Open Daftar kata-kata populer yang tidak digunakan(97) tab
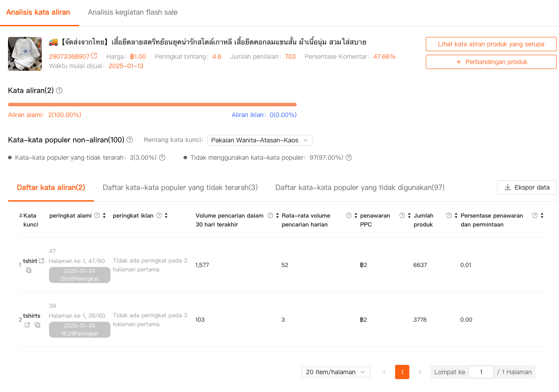This screenshot has width=559, height=392. click(x=359, y=188)
